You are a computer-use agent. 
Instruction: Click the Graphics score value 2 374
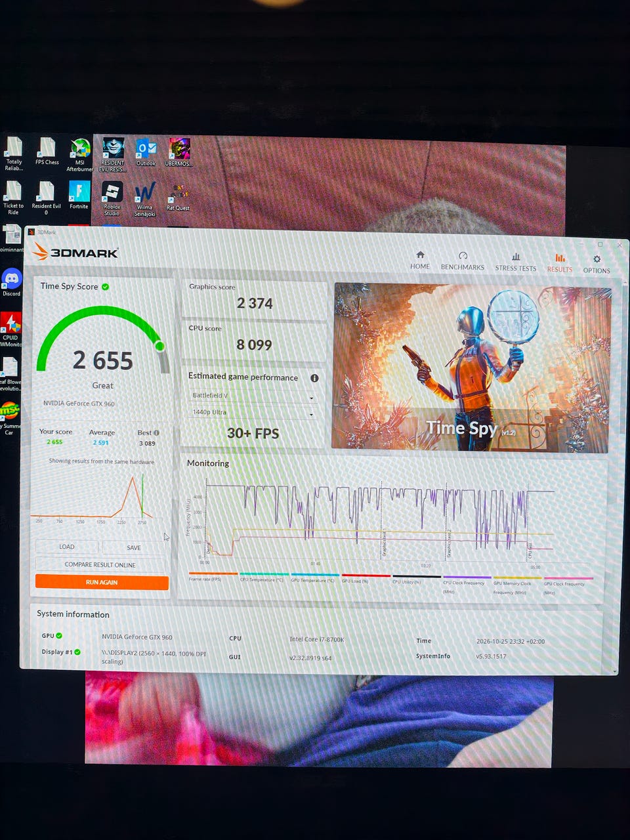pyautogui.click(x=255, y=303)
